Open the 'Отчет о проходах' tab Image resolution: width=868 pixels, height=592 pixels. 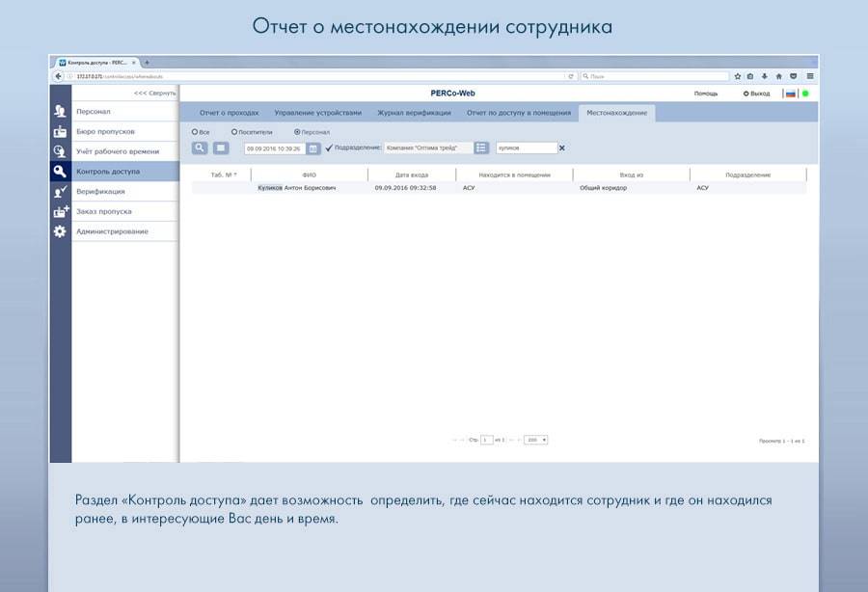[x=229, y=113]
